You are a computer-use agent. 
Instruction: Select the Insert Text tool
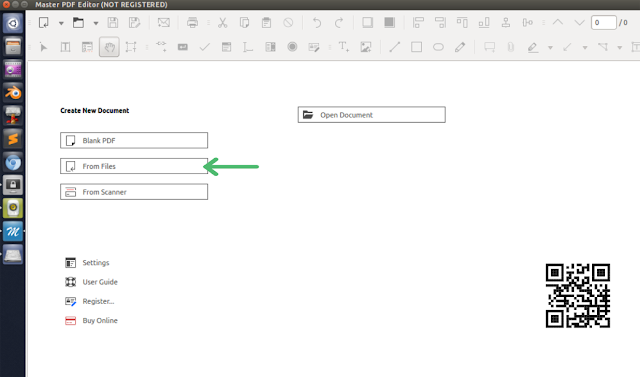click(344, 47)
